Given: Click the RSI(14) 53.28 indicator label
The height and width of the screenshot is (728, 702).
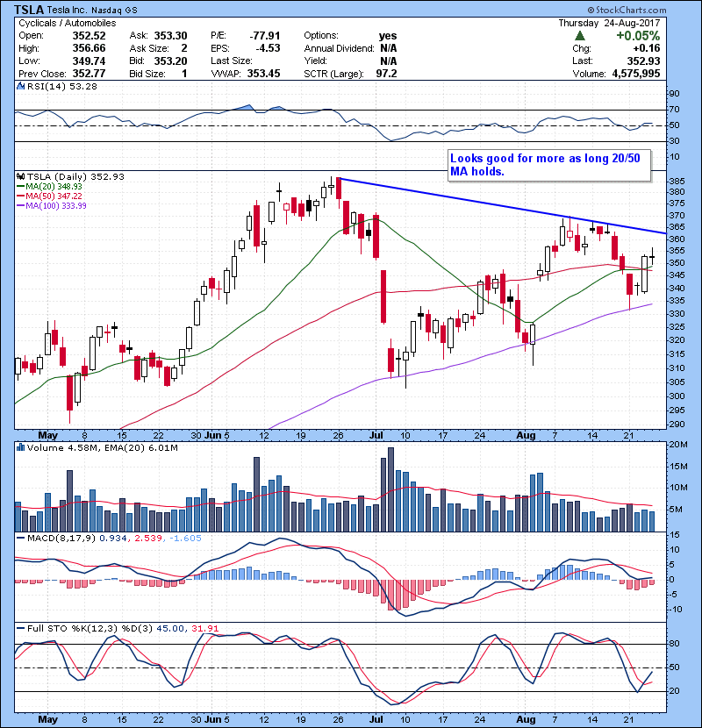Looking at the screenshot, I should tap(62, 86).
